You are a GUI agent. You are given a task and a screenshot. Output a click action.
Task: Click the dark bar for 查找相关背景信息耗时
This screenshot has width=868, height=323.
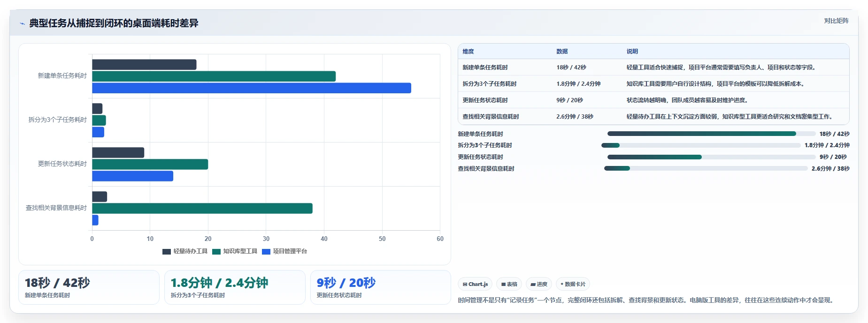(x=100, y=197)
